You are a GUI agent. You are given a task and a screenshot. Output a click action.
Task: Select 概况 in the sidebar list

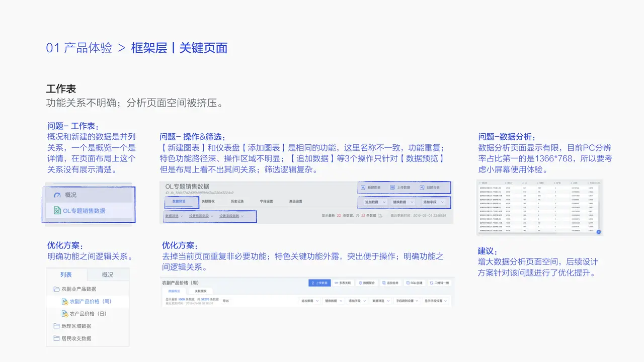(x=90, y=195)
